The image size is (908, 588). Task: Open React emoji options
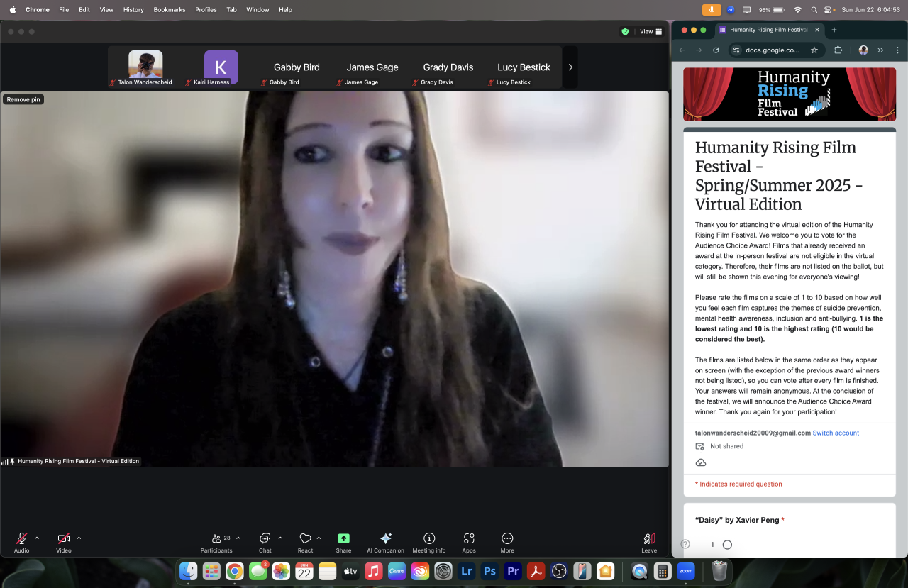tap(305, 540)
